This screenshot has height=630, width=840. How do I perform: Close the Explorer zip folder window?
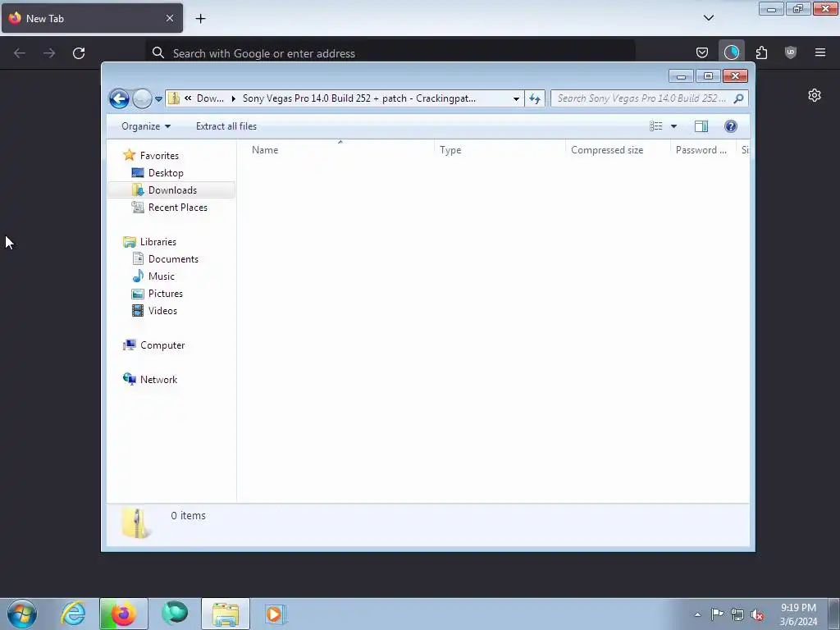(x=735, y=76)
